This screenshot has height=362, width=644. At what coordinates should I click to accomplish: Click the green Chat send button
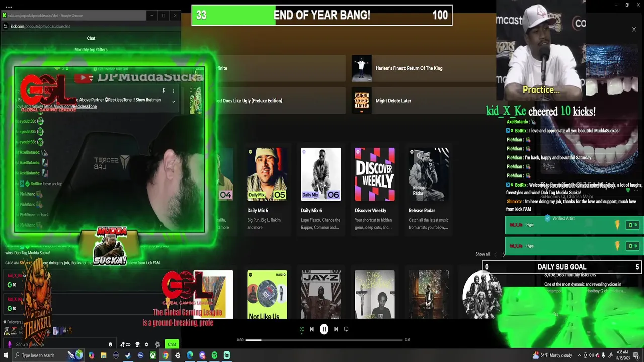(x=172, y=344)
